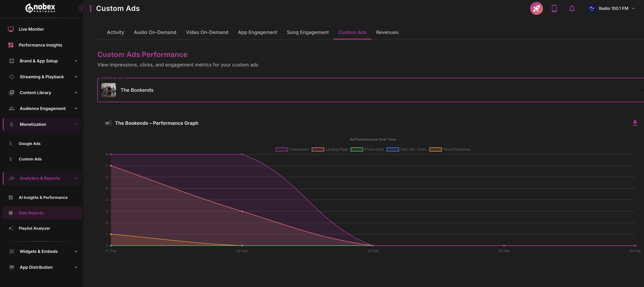This screenshot has height=287, width=644.
Task: Switch to the Song Engagement tab
Action: tap(307, 32)
